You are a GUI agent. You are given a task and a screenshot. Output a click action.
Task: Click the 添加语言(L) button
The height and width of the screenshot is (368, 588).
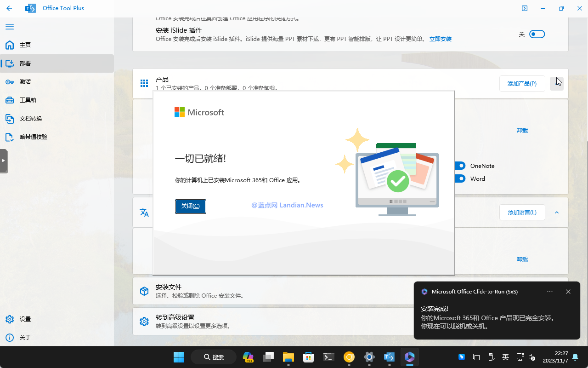(522, 212)
